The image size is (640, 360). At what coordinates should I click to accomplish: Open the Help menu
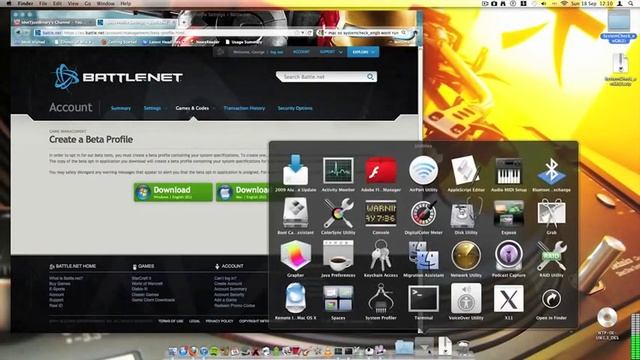(x=126, y=3)
